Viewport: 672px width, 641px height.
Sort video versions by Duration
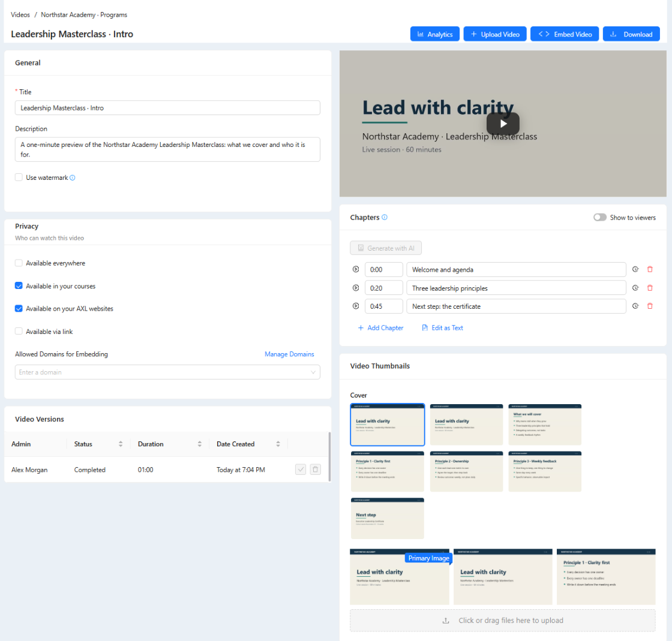[x=199, y=444]
